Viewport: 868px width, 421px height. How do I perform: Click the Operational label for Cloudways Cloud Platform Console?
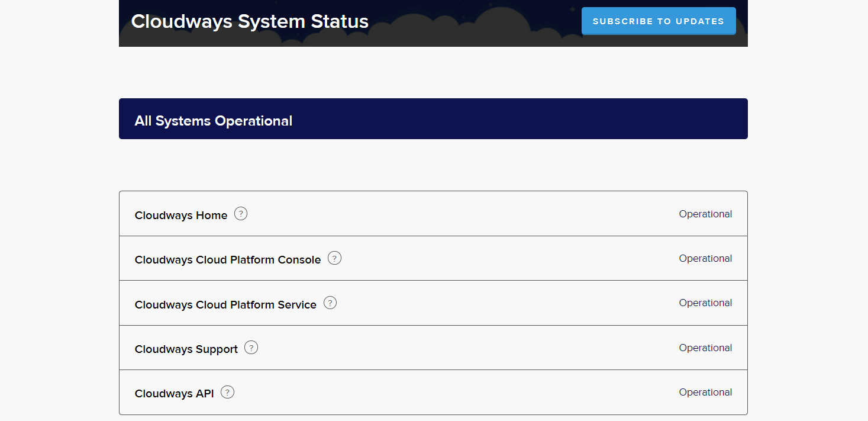705,258
